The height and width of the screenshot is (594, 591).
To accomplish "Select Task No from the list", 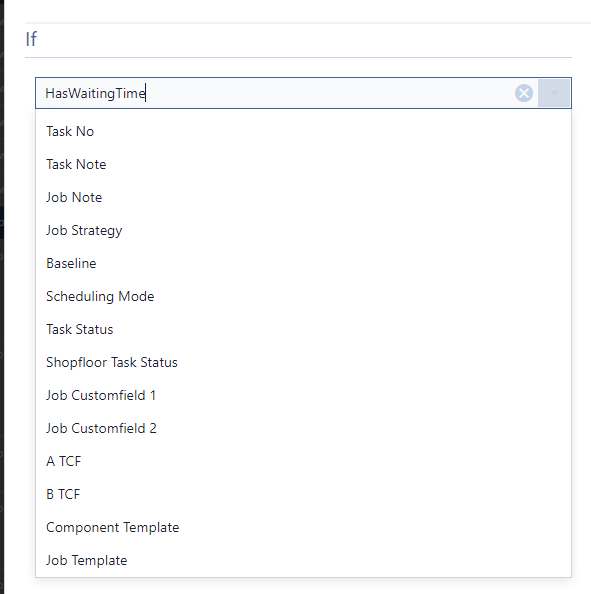I will pyautogui.click(x=303, y=131).
